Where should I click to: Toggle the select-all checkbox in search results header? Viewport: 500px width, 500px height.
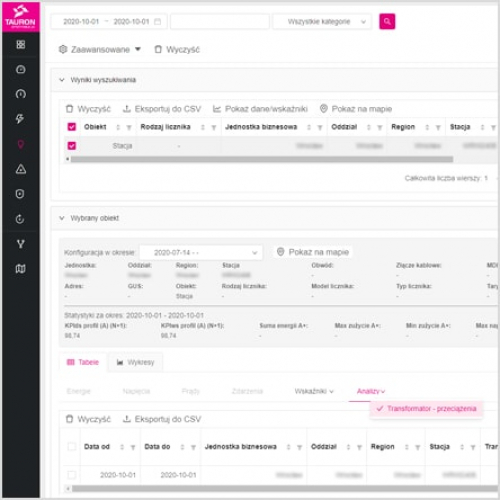[72, 127]
